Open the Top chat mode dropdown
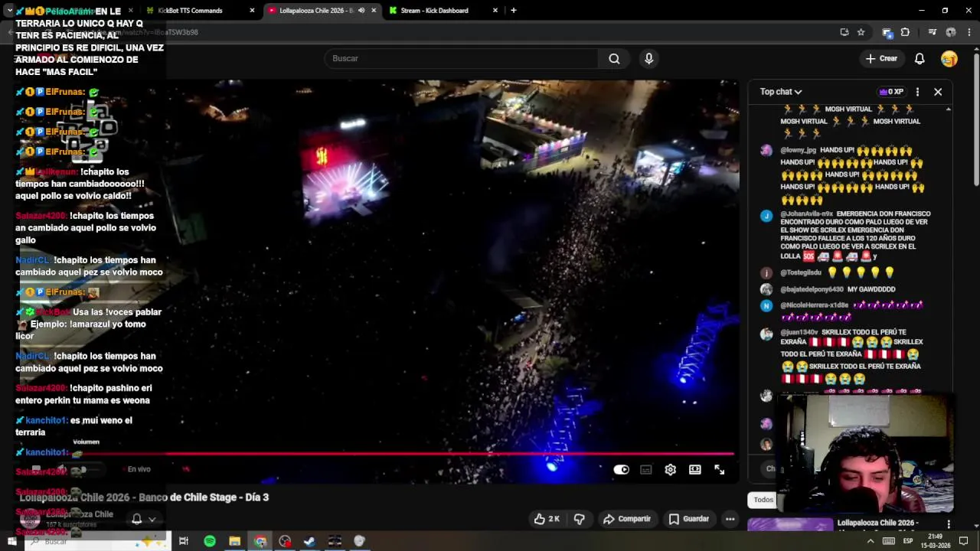Image resolution: width=980 pixels, height=551 pixels. [781, 92]
